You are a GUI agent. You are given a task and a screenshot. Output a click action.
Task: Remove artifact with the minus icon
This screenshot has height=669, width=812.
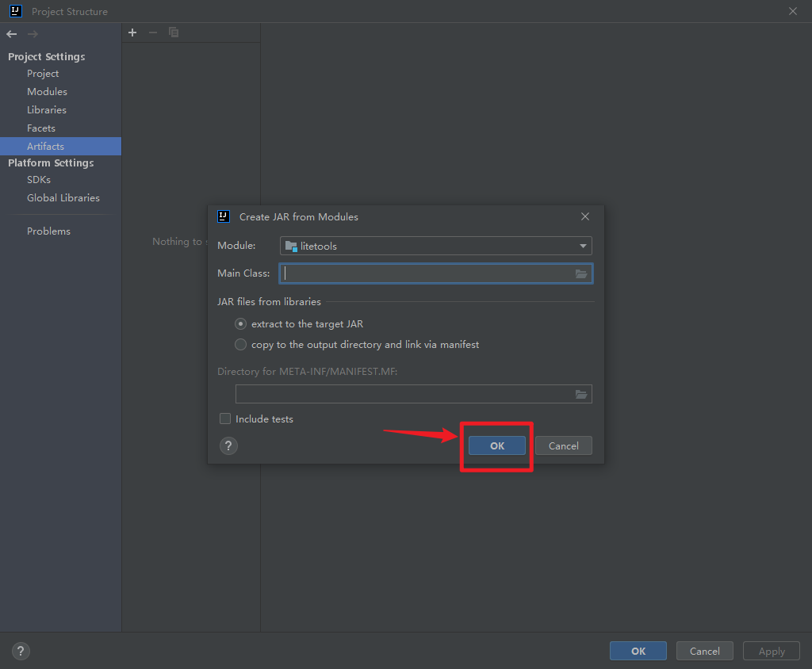(153, 32)
